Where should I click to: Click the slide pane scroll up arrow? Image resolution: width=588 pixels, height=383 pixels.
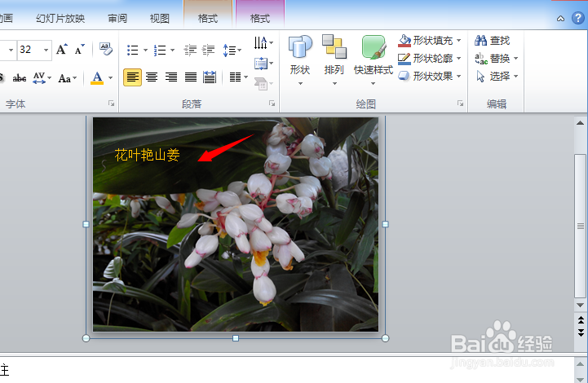(x=580, y=122)
